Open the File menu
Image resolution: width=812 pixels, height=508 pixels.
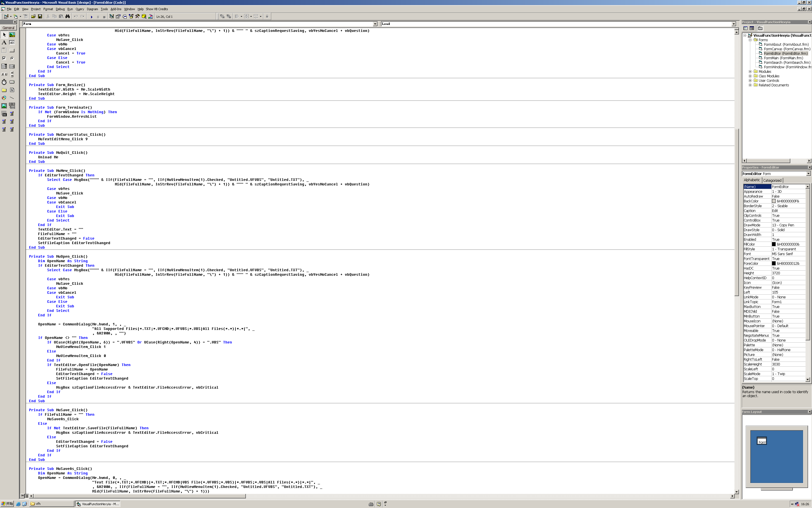pyautogui.click(x=9, y=9)
